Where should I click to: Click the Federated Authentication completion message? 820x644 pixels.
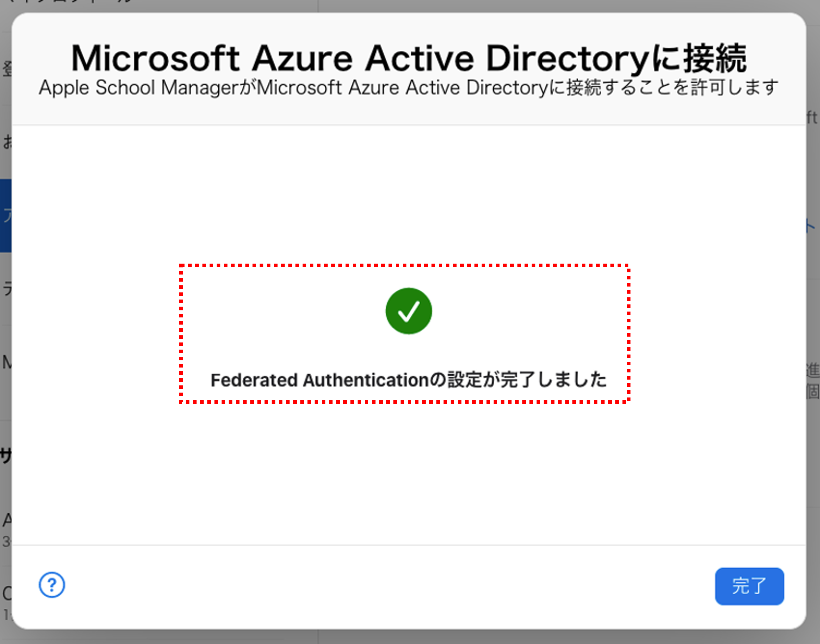click(x=408, y=379)
